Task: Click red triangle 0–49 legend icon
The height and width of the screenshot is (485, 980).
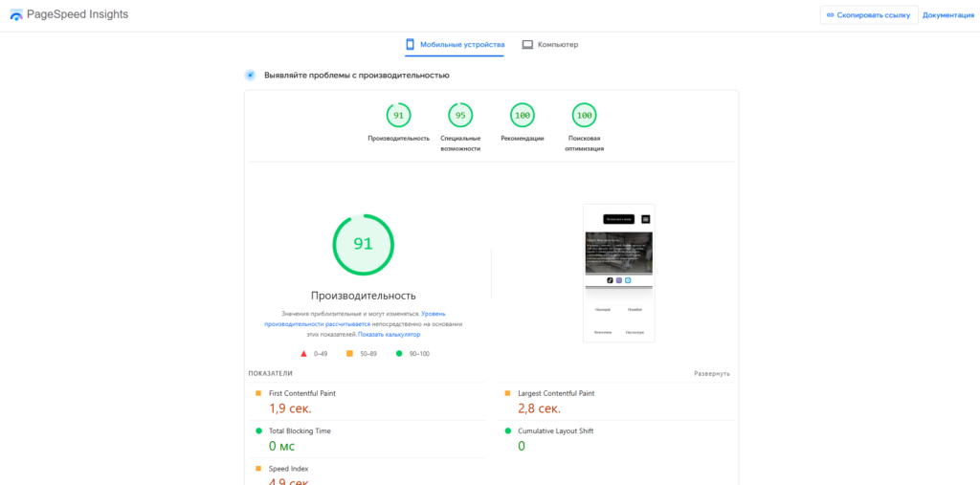Action: click(x=303, y=354)
